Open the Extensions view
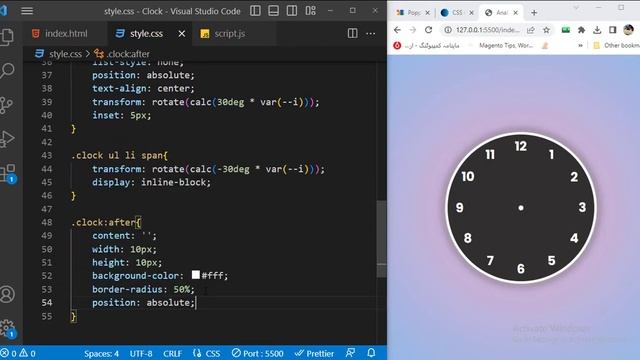The height and width of the screenshot is (360, 640). point(8,173)
